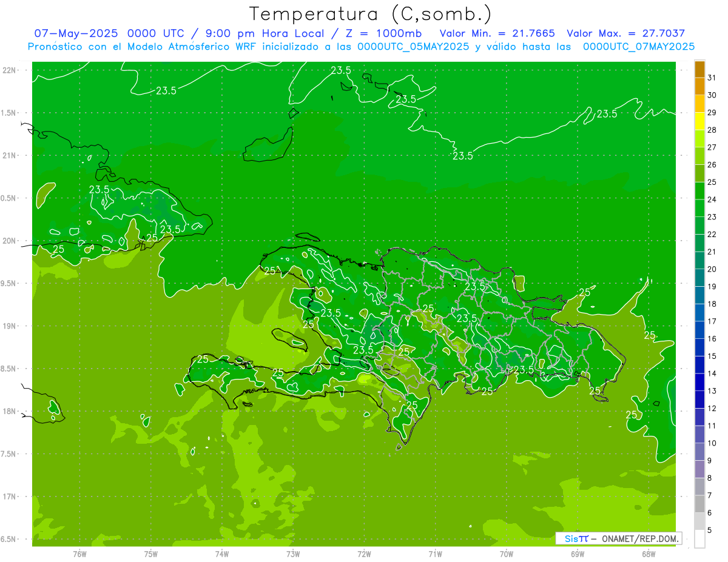Click longitude axis label '74W'
Screen dimensions: 728x562
pos(222,554)
